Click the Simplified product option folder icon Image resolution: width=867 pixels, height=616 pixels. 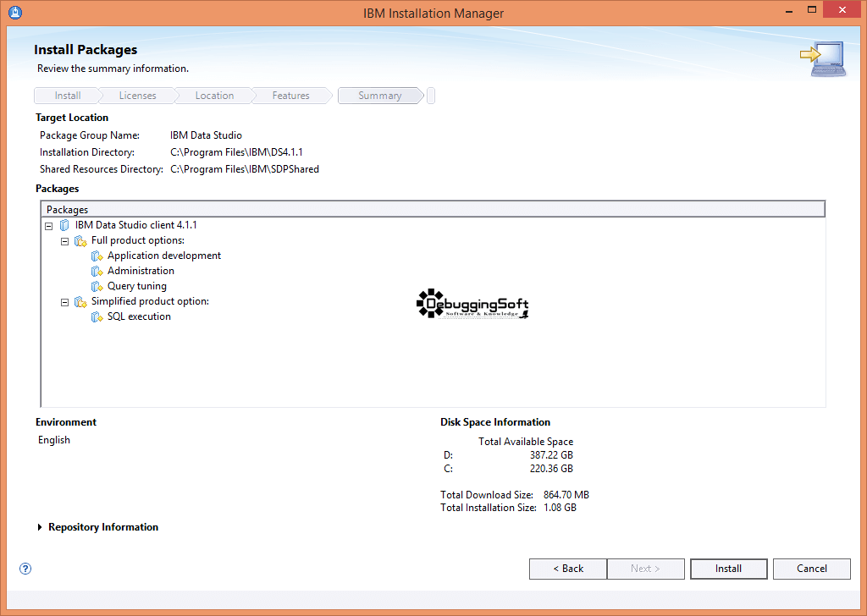[x=80, y=302]
